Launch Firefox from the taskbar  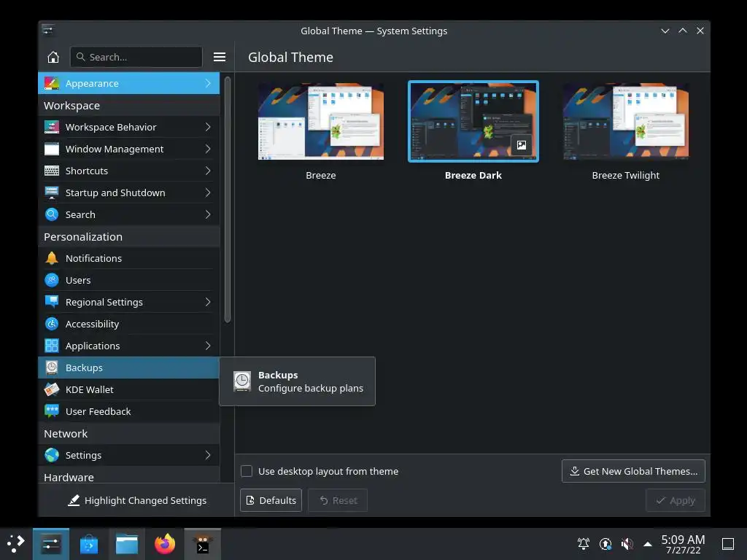tap(165, 544)
